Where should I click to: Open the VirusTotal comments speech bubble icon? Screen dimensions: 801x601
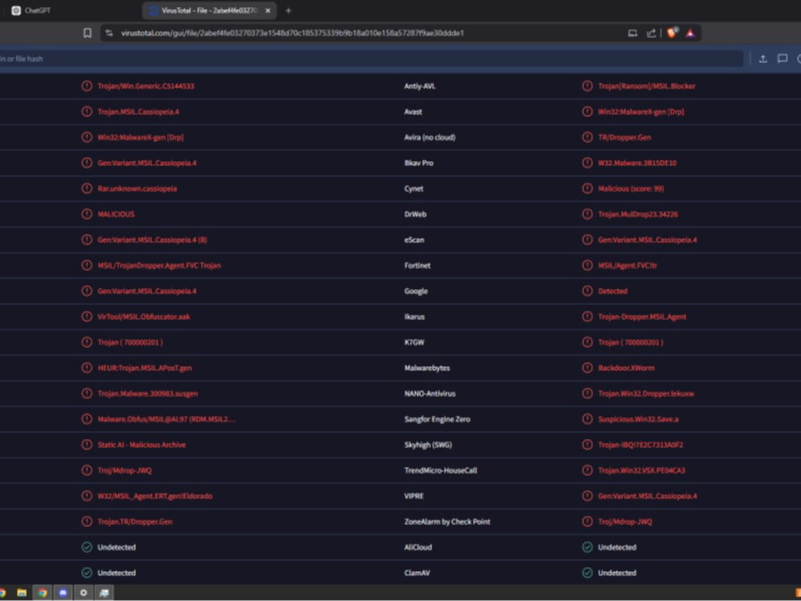coord(782,59)
